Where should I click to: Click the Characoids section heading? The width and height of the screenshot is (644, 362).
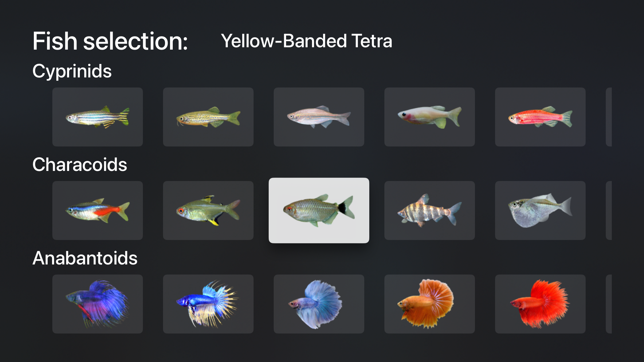(x=80, y=165)
